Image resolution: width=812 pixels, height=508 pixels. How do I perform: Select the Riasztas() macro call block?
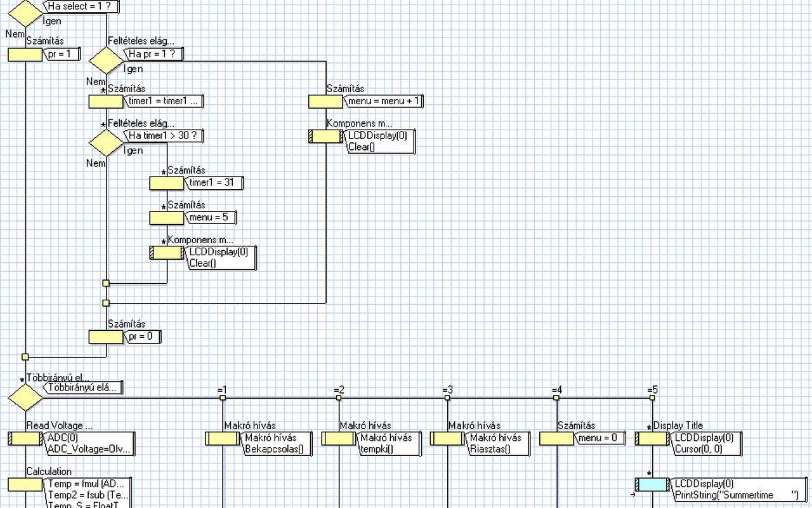pyautogui.click(x=448, y=439)
